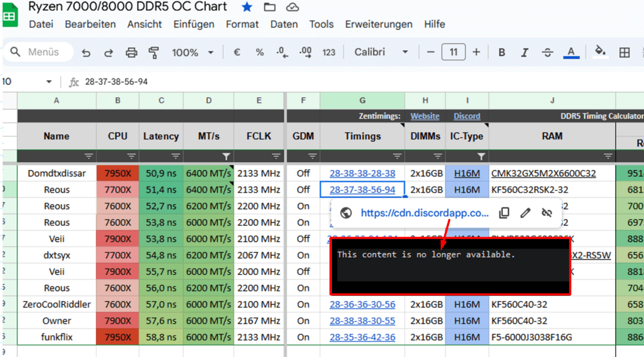Open the name box dropdown arrow
644x357 pixels.
tap(49, 82)
